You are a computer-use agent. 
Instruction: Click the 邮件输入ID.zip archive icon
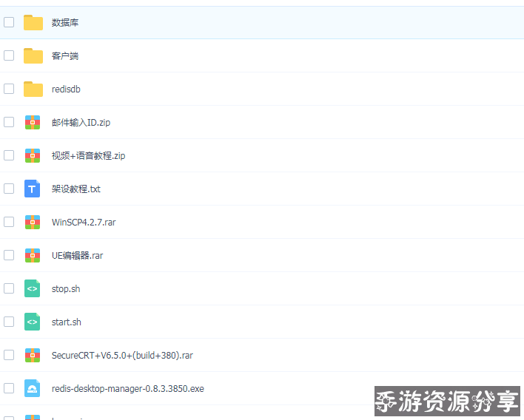[33, 122]
